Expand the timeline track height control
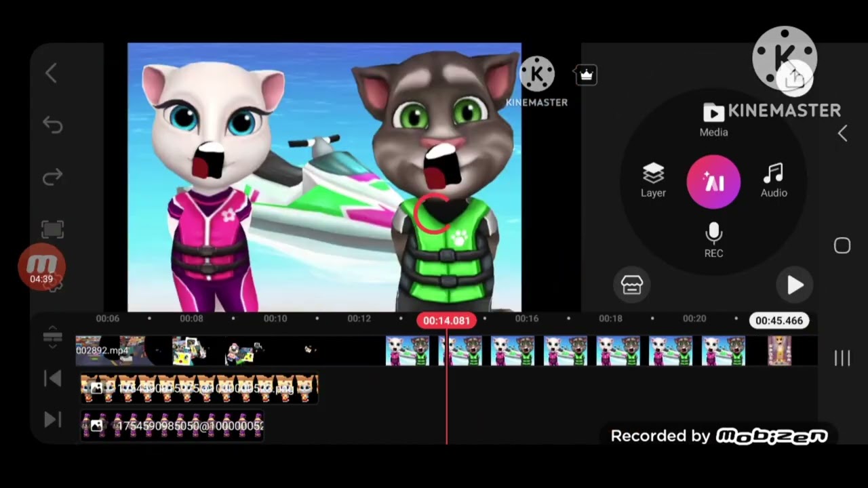868x488 pixels. click(x=52, y=336)
